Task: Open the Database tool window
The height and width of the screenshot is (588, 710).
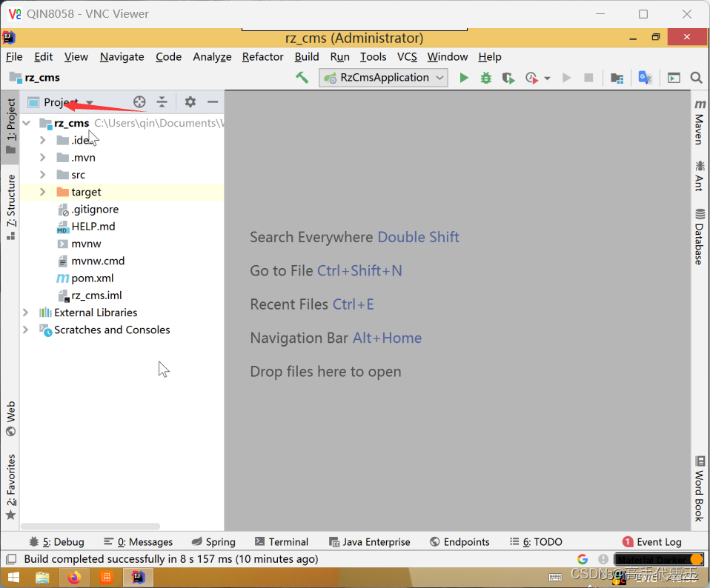Action: [x=700, y=236]
